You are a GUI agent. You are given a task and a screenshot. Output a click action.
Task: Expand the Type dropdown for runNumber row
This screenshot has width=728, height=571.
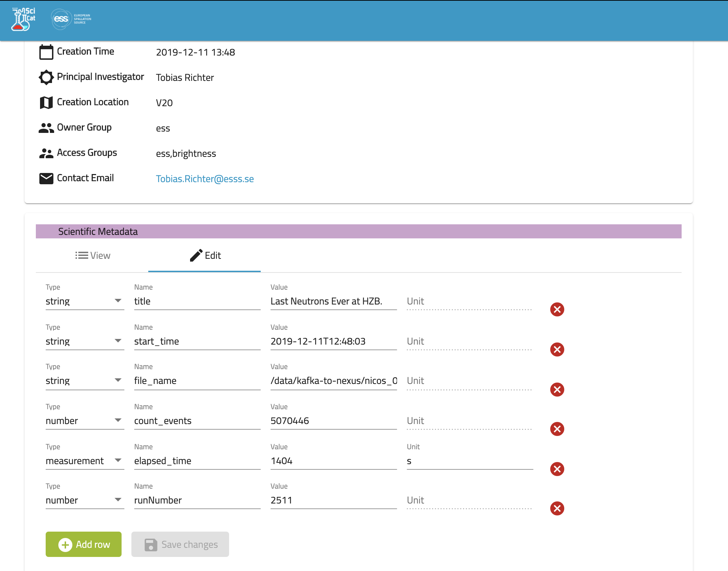pos(118,500)
